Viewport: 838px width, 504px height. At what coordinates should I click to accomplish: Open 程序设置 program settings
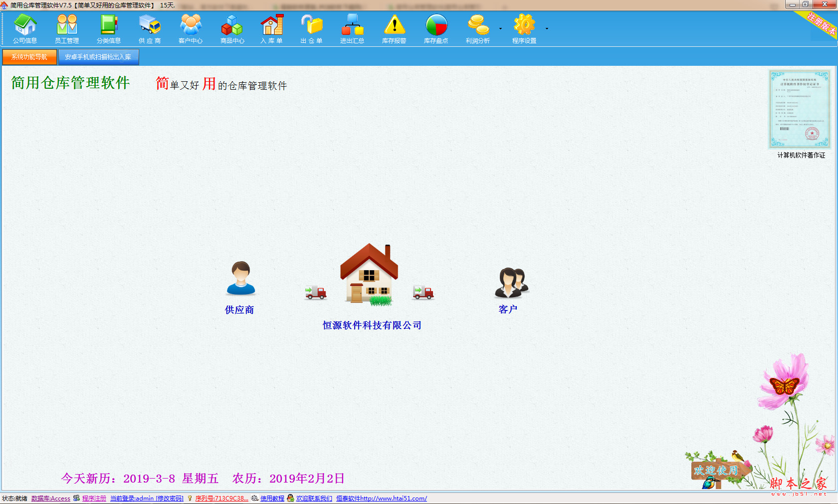pyautogui.click(x=524, y=29)
